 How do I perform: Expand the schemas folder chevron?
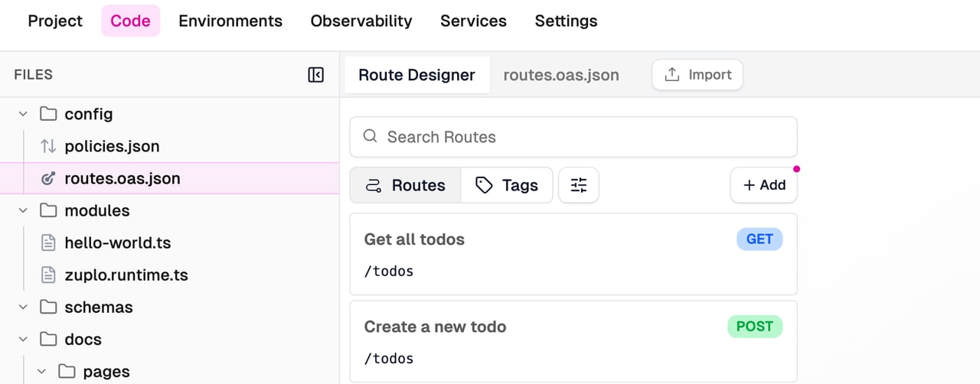pos(23,307)
